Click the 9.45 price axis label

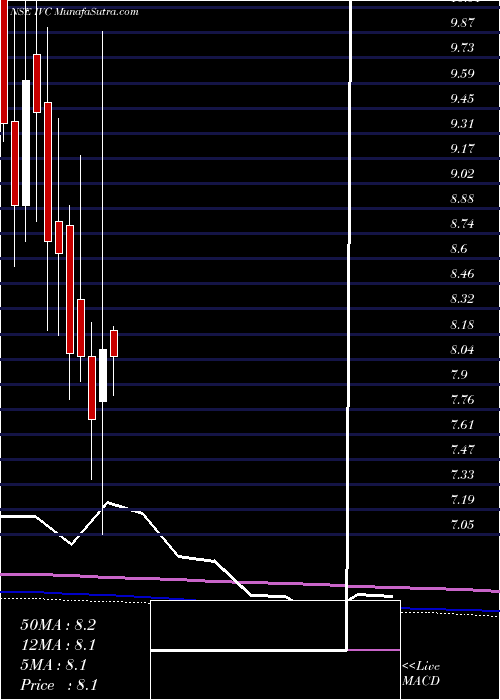pos(462,98)
